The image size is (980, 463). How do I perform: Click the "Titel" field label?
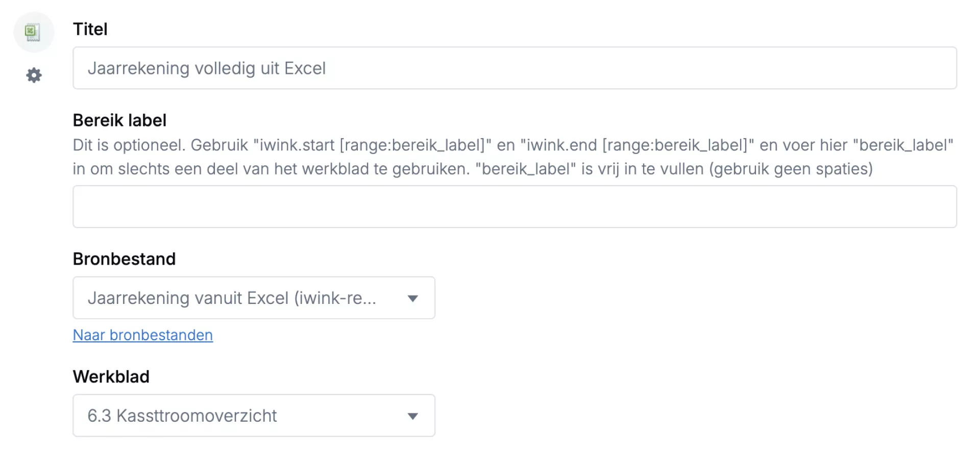[90, 29]
